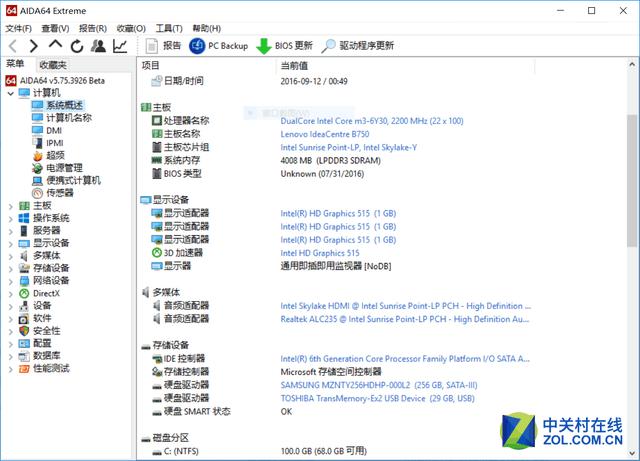Go up one level with the Up arrow
This screenshot has width=640, height=461.
[55, 45]
